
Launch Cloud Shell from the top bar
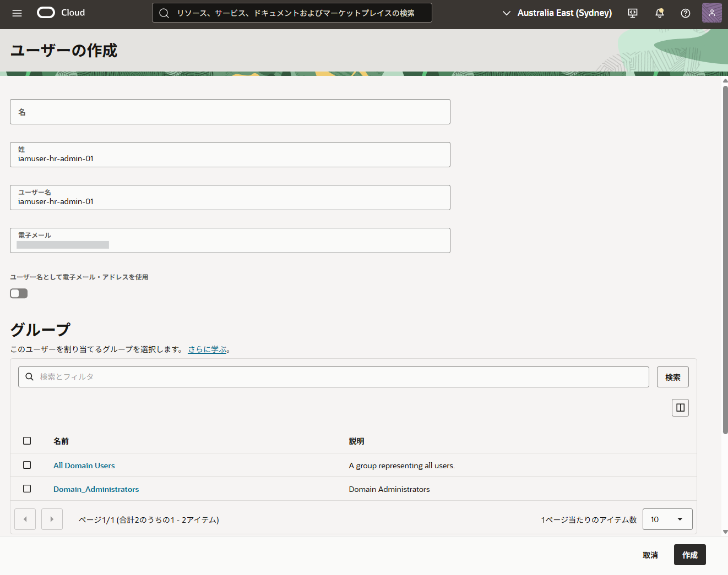point(632,13)
